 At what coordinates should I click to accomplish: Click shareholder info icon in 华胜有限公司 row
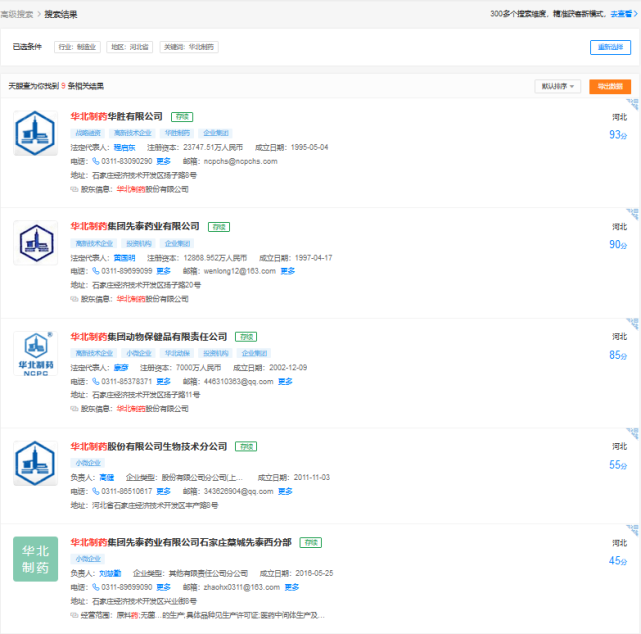tap(74, 189)
